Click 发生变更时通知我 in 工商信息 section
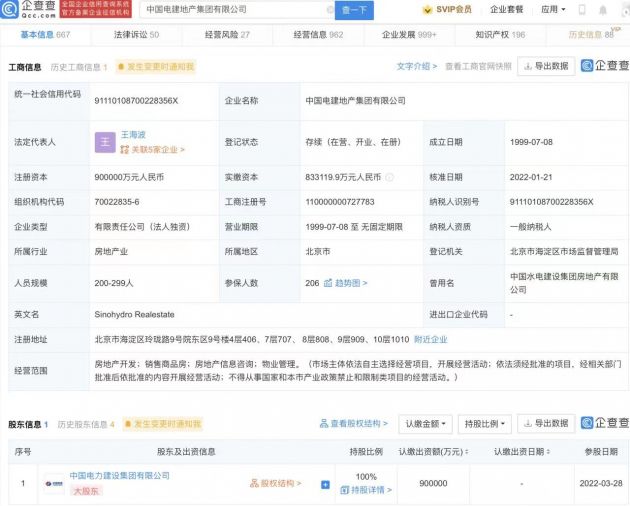630x506 pixels. click(x=156, y=67)
